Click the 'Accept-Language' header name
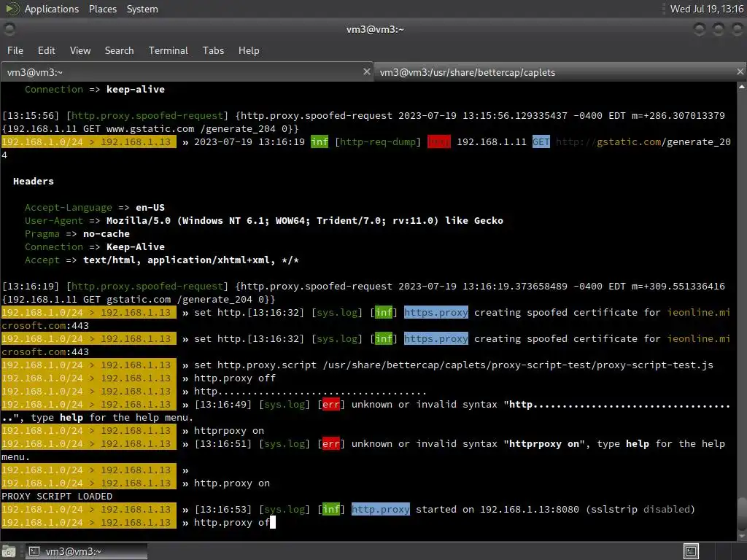747x560 pixels. (69, 207)
